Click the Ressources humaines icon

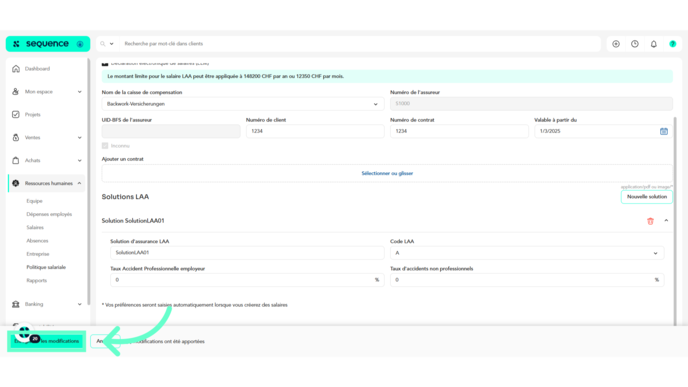pyautogui.click(x=16, y=183)
